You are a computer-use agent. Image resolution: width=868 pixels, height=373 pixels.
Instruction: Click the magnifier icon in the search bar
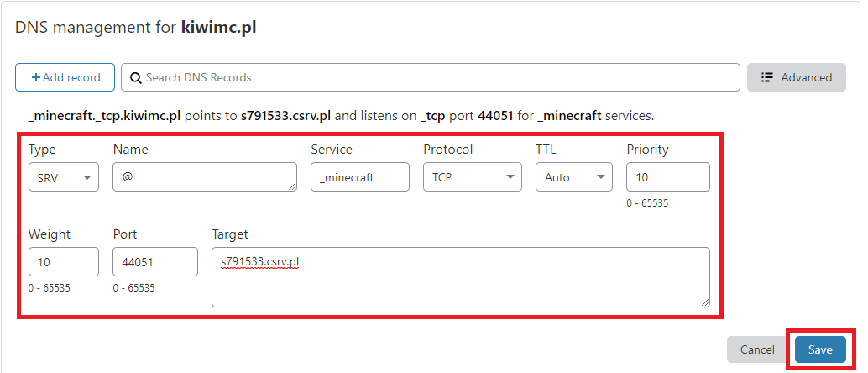[135, 77]
